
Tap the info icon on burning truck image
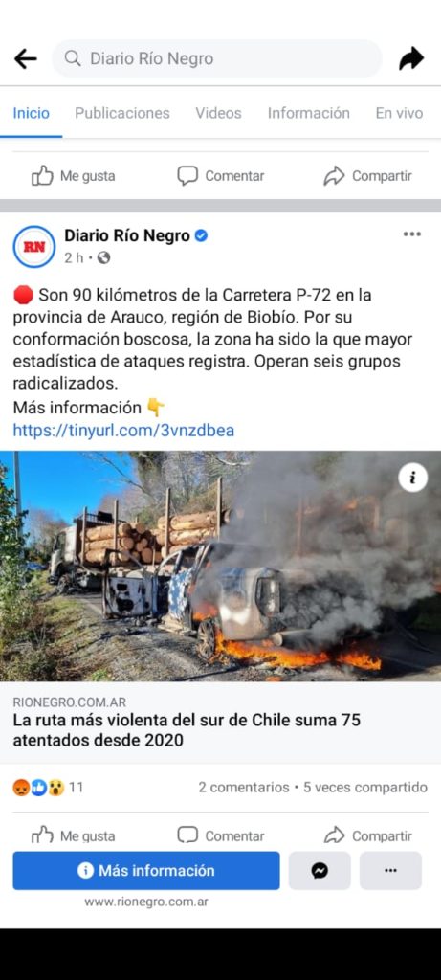pos(413,479)
